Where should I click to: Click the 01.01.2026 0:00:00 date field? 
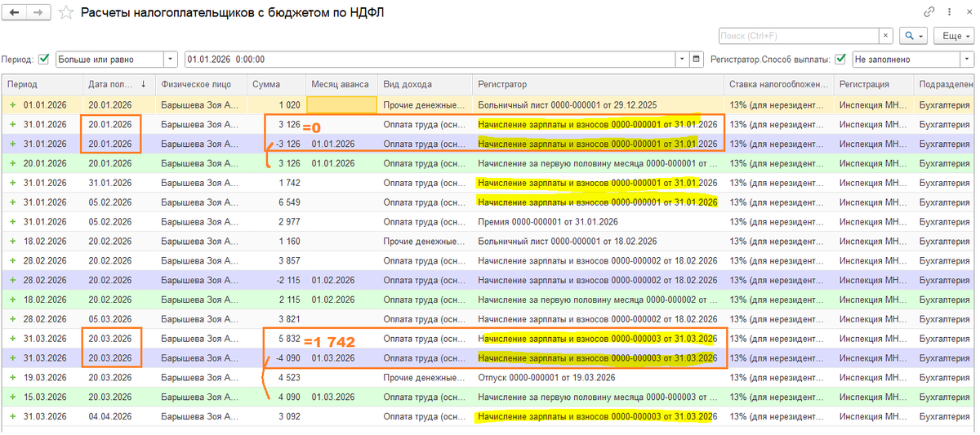[430, 60]
